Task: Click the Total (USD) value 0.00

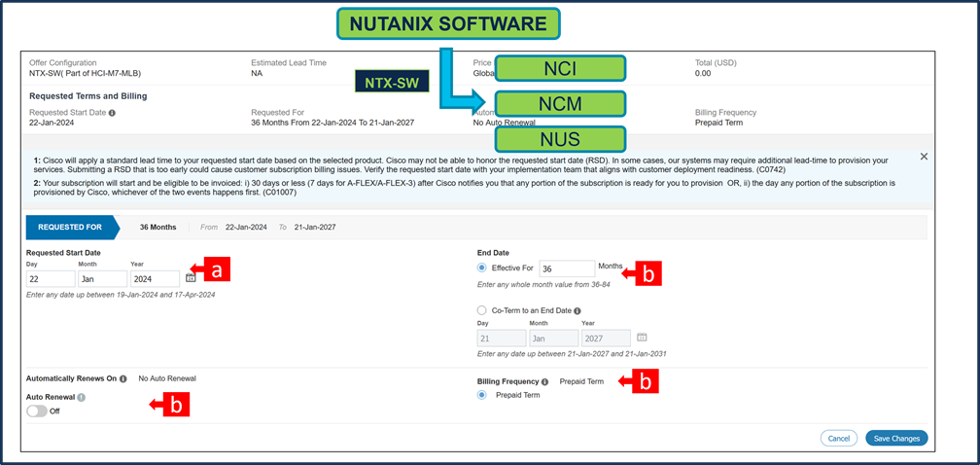Action: pyautogui.click(x=703, y=73)
